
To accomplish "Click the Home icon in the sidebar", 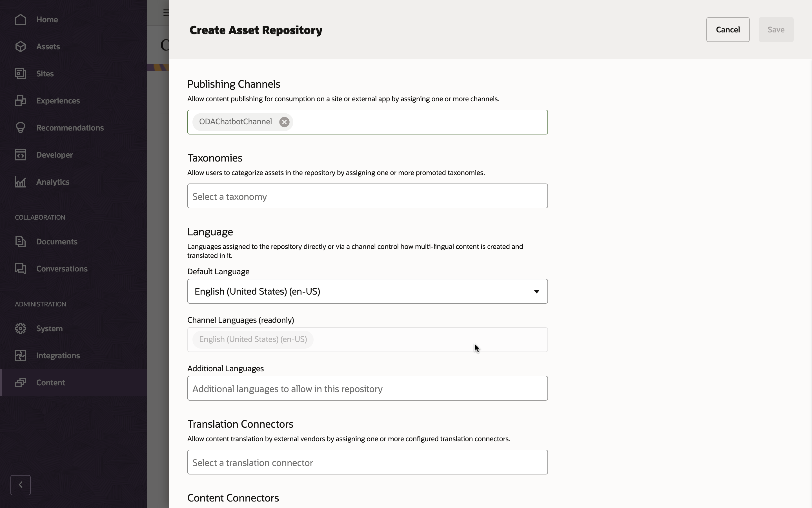I will (21, 19).
